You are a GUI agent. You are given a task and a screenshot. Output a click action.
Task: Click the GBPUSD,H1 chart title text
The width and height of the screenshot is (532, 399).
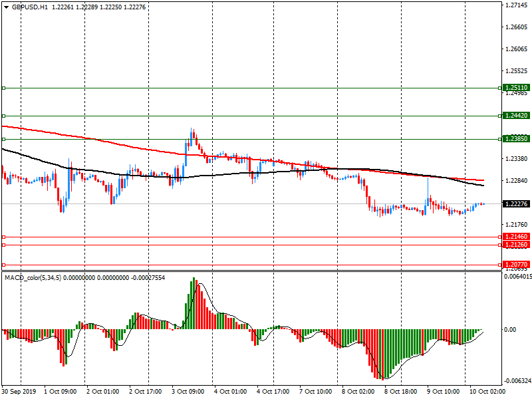pyautogui.click(x=30, y=6)
